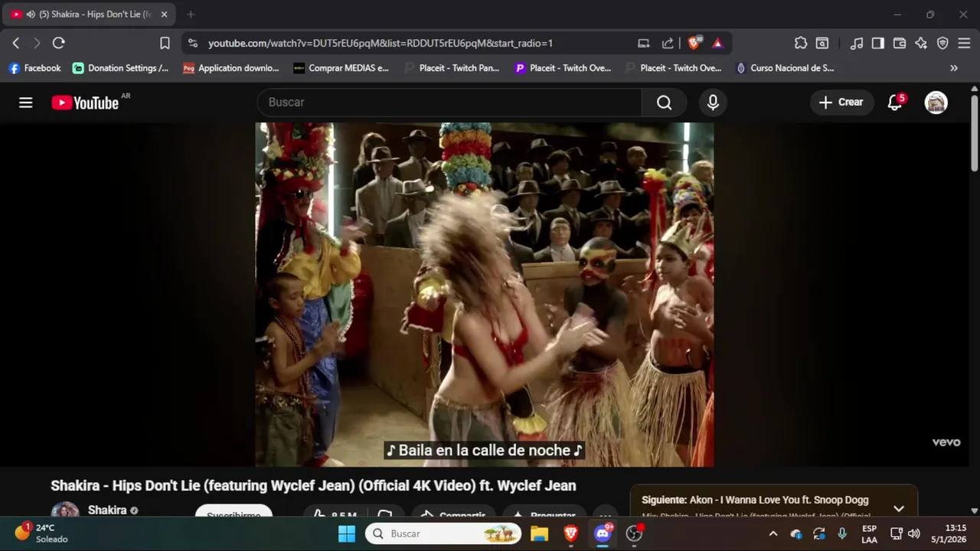980x551 pixels.
Task: Open the weather widget showing 24°C Soleado
Action: coord(41,533)
